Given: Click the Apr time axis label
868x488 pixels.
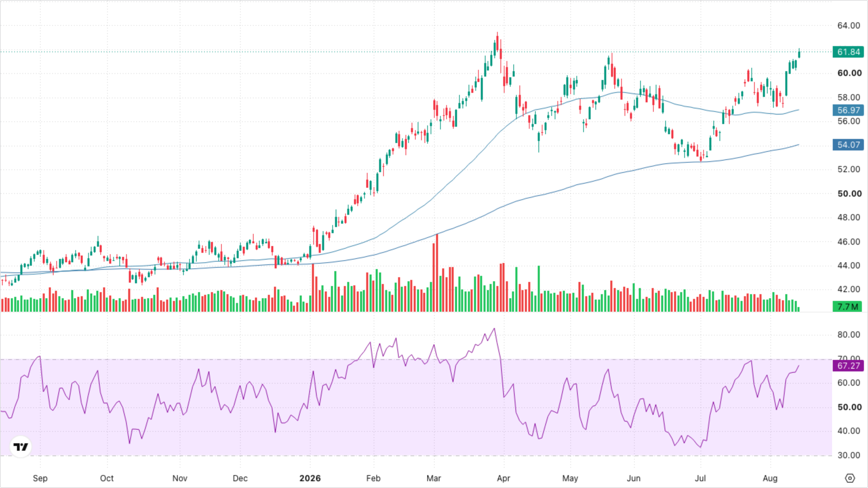Looking at the screenshot, I should tap(504, 478).
